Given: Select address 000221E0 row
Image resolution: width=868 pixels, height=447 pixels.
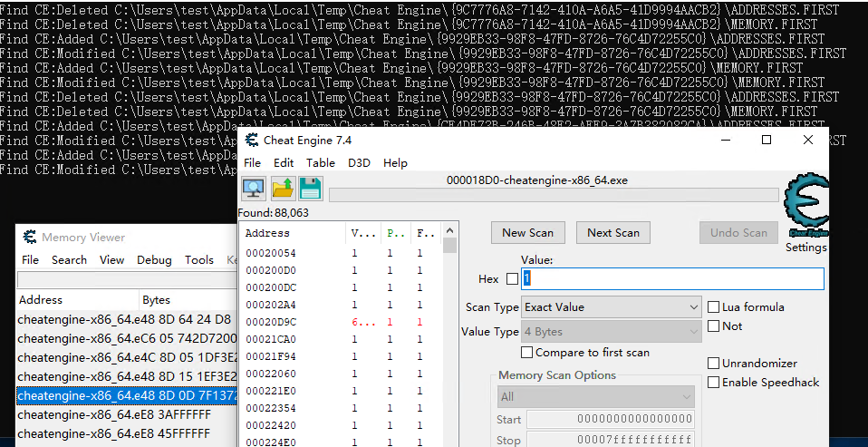Looking at the screenshot, I should tap(341, 391).
